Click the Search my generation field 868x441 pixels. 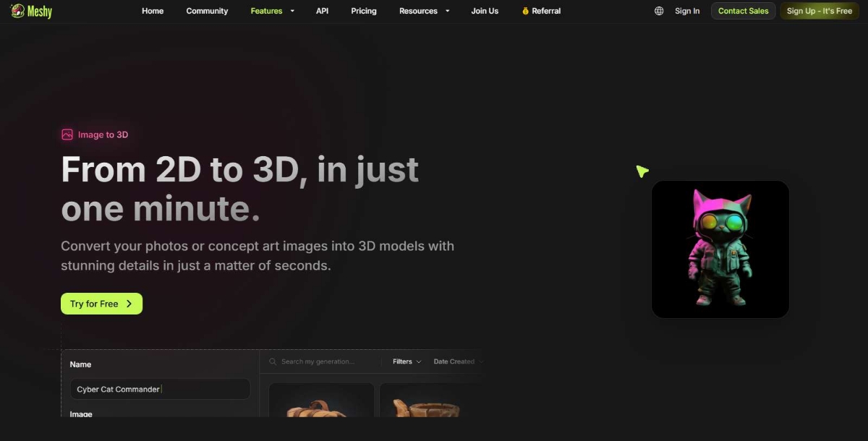(318, 361)
